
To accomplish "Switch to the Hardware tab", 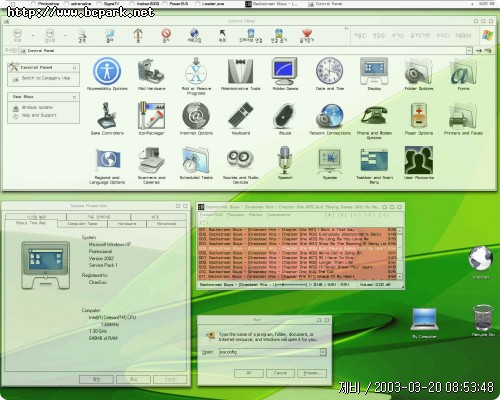I will pos(127,224).
